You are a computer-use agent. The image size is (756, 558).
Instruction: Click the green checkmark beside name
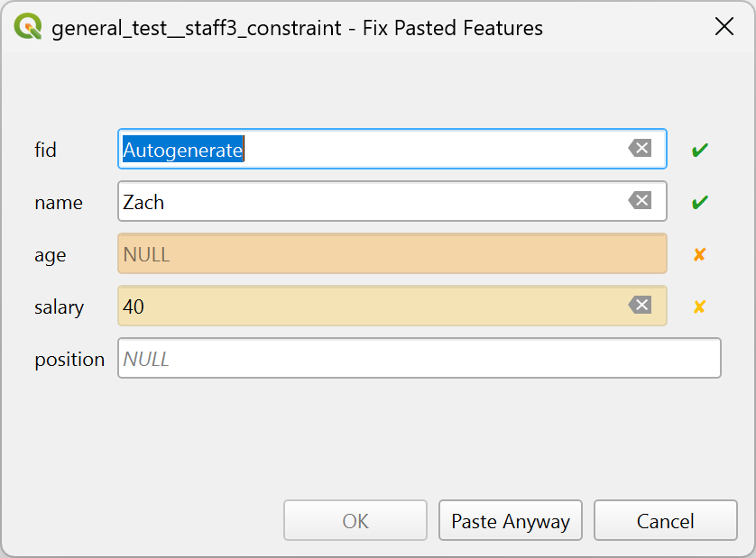coord(699,202)
